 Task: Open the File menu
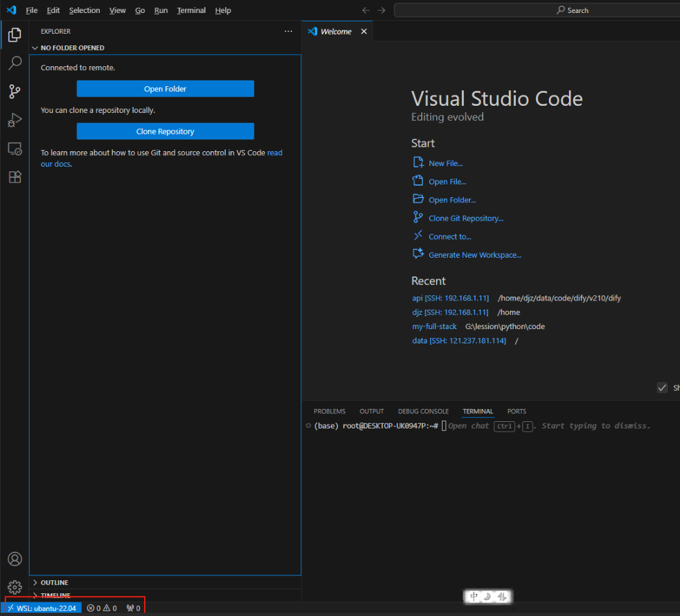click(x=32, y=10)
